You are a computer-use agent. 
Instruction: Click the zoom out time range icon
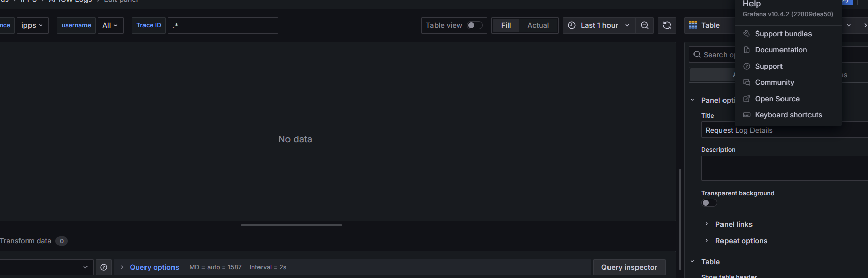click(645, 25)
